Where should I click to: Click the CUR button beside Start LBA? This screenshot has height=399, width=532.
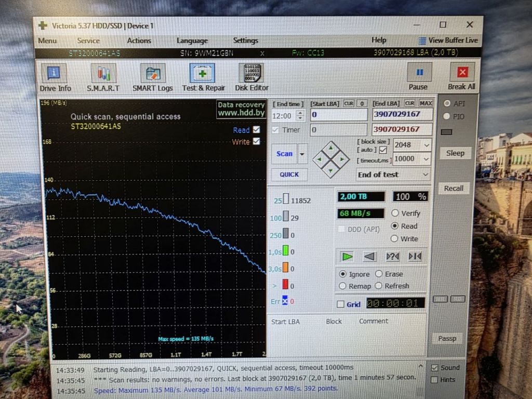349,103
